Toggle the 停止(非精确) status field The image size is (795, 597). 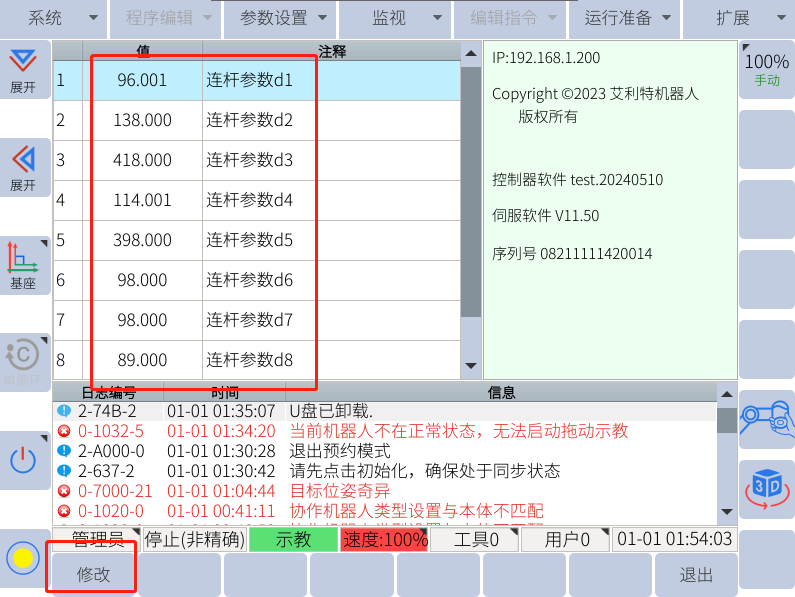[194, 540]
